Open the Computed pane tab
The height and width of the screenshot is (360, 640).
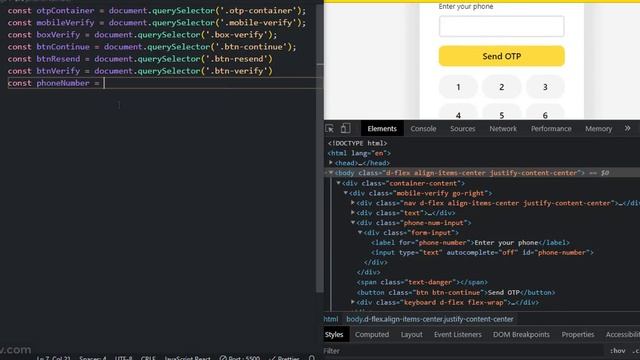(372, 335)
